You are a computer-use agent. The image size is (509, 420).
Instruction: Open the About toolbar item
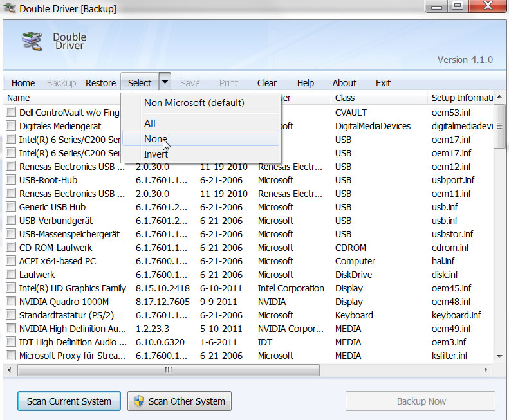click(x=344, y=83)
